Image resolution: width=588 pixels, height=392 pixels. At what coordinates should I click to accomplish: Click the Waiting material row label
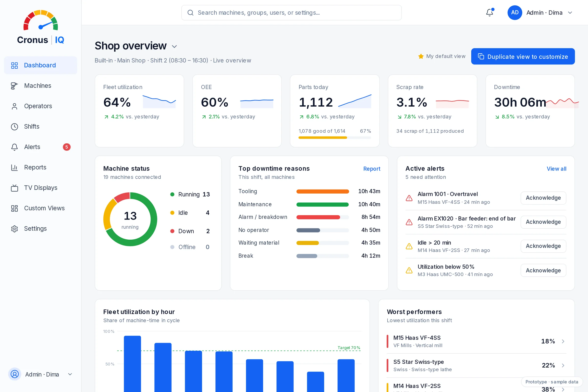259,243
